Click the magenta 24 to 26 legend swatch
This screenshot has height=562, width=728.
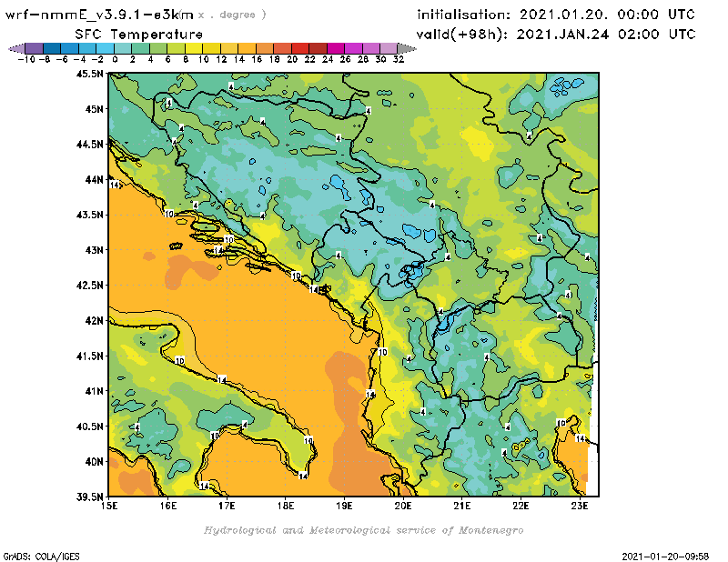[336, 48]
